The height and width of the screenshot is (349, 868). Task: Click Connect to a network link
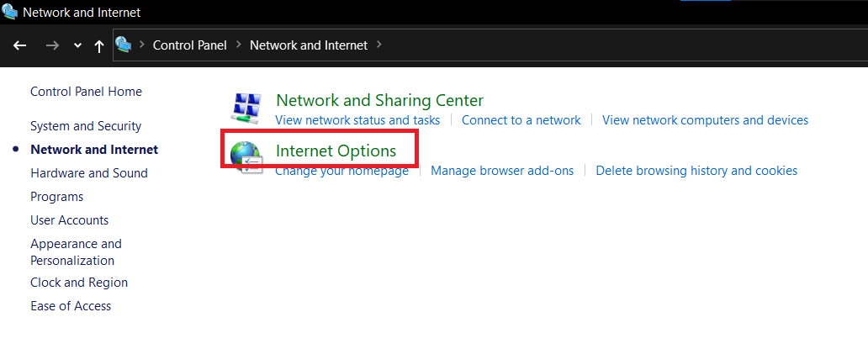[521, 120]
